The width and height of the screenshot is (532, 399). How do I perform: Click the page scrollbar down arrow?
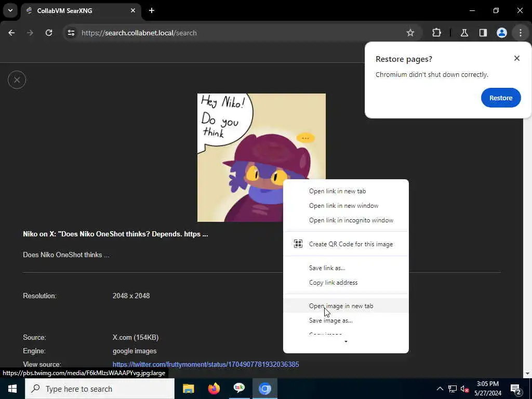click(527, 374)
